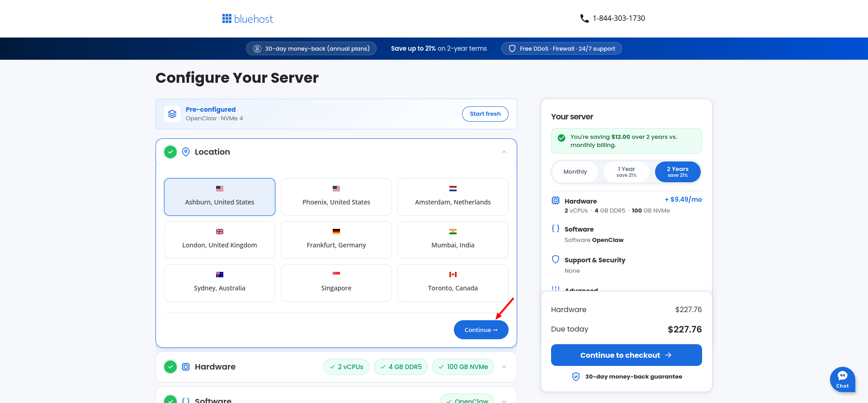Screen dimensions: 868x403
Task: Select Ashburn, United States location
Action: pos(220,197)
